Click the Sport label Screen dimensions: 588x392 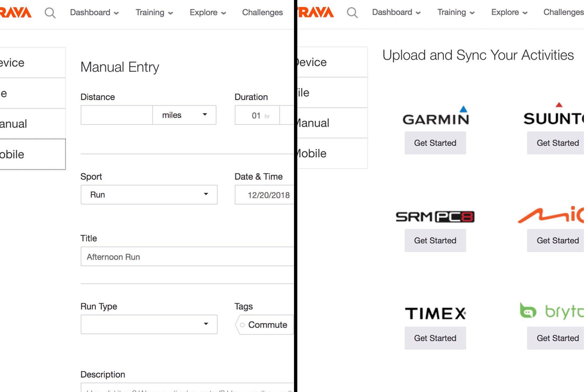pos(91,177)
